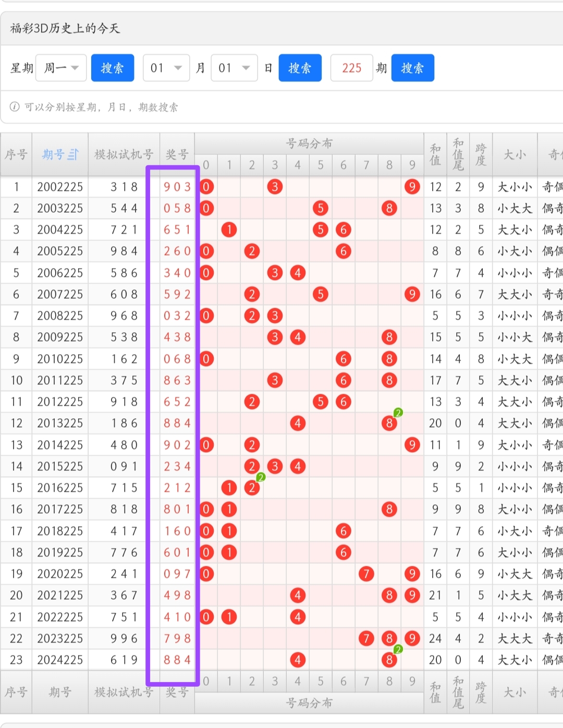The image size is (563, 728).
Task: Select issue number 2022225
Action: 60,617
